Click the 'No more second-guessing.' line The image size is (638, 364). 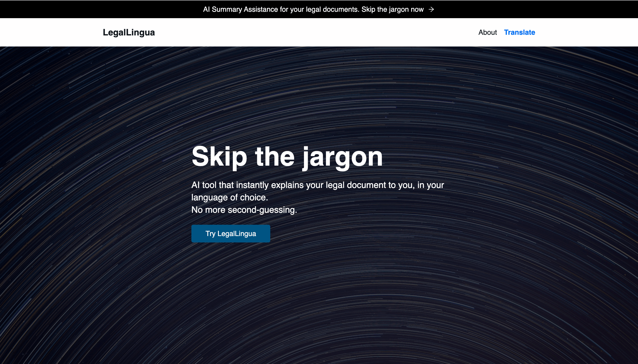point(244,210)
